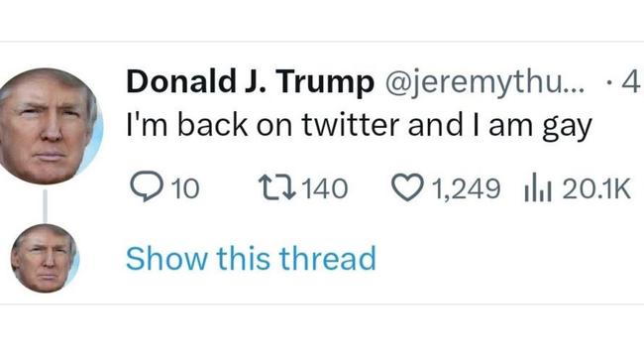Retweet using the arrows icon
This screenshot has height=363, width=644.
(x=277, y=187)
